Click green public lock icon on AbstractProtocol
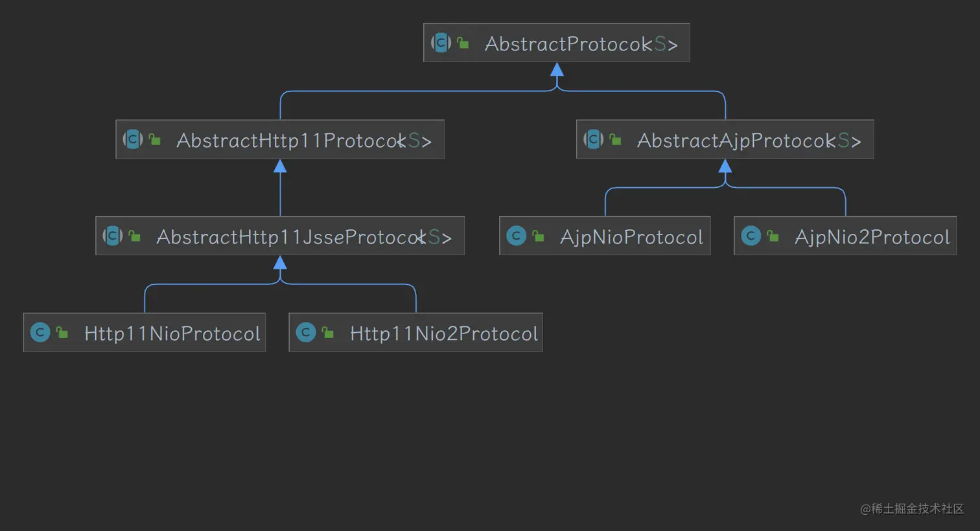This screenshot has width=980, height=531. click(463, 43)
